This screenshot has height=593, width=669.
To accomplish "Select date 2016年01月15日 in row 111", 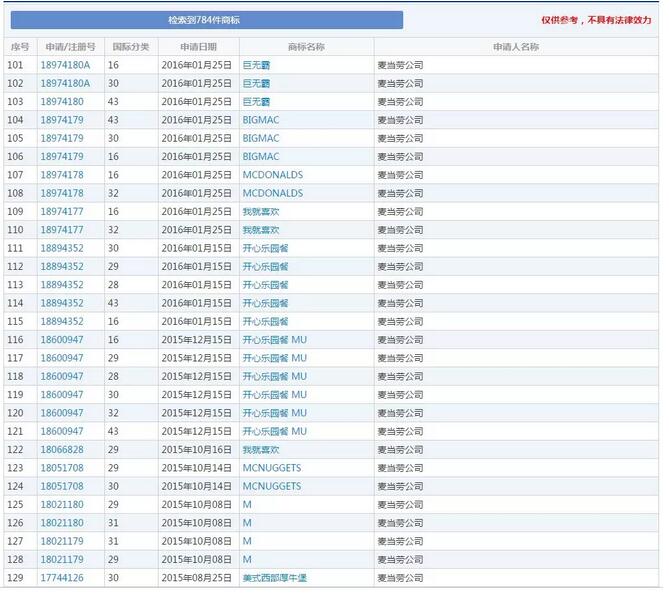I will (x=197, y=248).
